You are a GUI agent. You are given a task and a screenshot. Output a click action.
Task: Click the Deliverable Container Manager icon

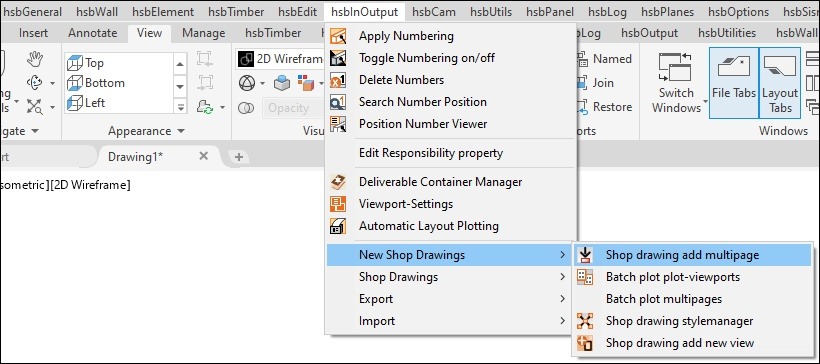(338, 182)
